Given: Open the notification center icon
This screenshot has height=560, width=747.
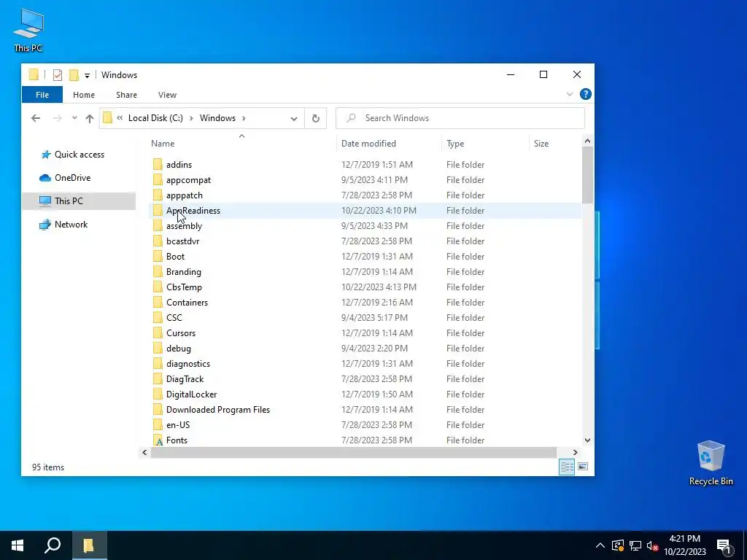Looking at the screenshot, I should tap(724, 546).
